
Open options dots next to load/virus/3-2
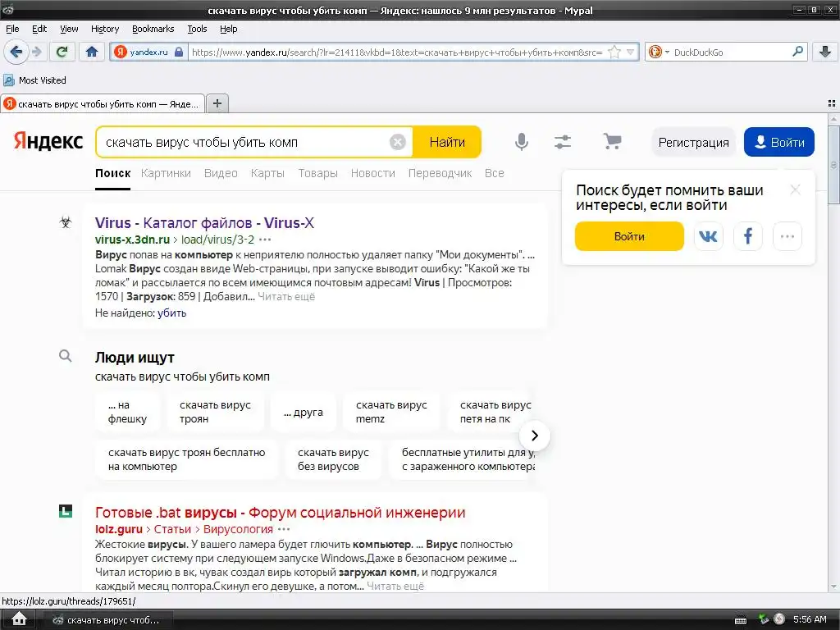pyautogui.click(x=265, y=240)
